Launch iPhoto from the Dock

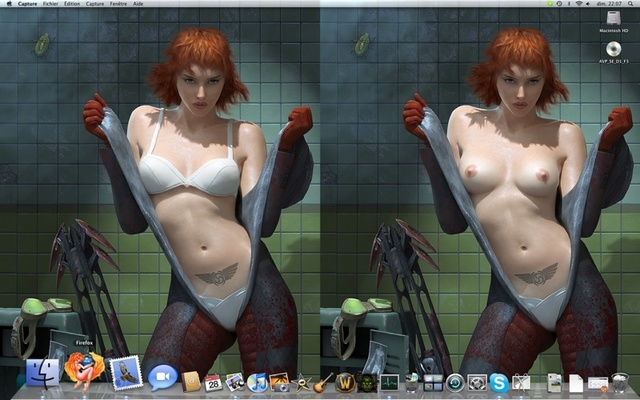pos(235,382)
